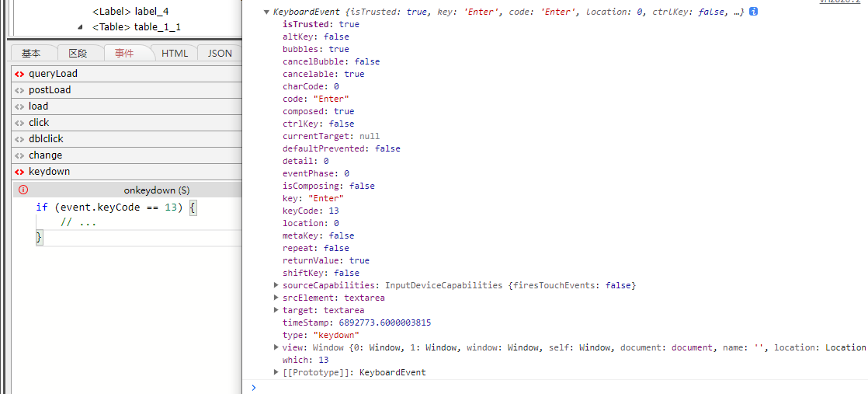Click the shiftKey: false property
The image size is (868, 394).
[x=321, y=273]
